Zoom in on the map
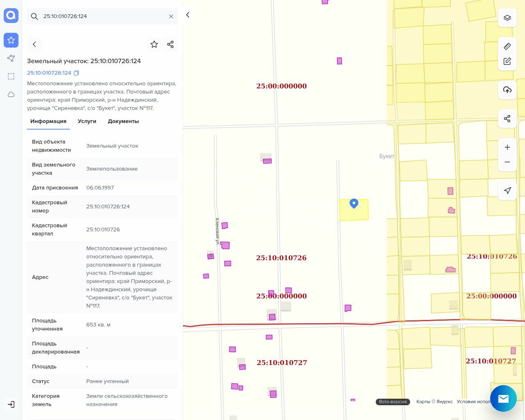The width and height of the screenshot is (525, 420). point(507,147)
